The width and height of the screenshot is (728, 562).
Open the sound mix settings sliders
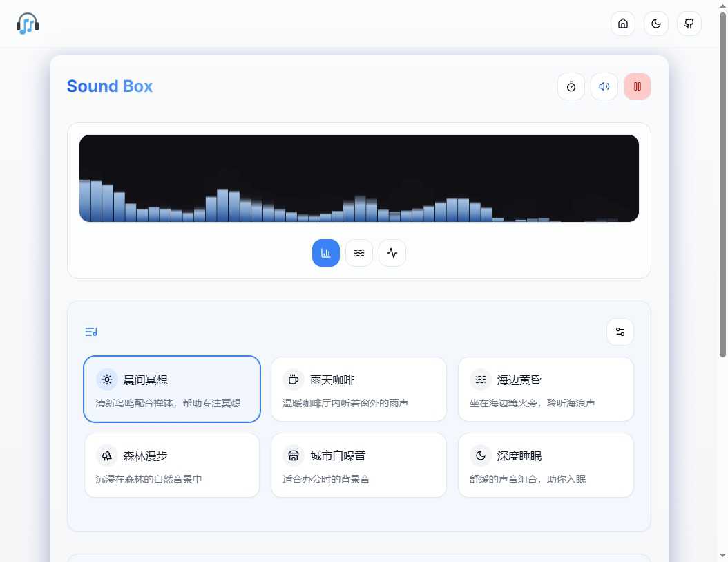(x=620, y=332)
